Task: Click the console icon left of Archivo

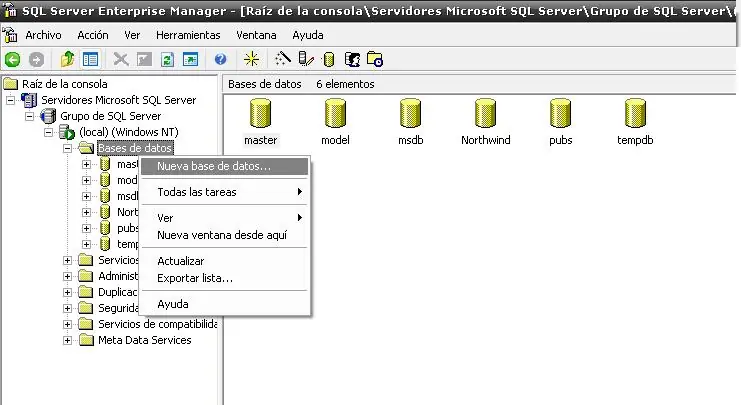Action: (10, 35)
